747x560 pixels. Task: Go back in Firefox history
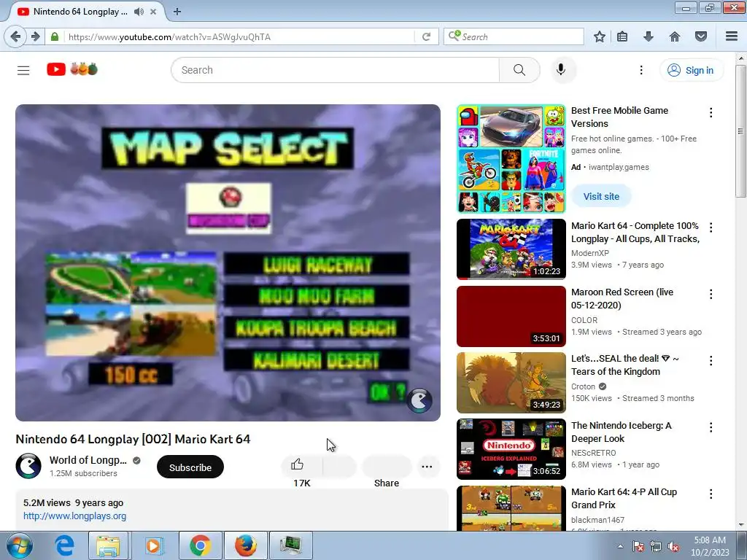[x=15, y=36]
